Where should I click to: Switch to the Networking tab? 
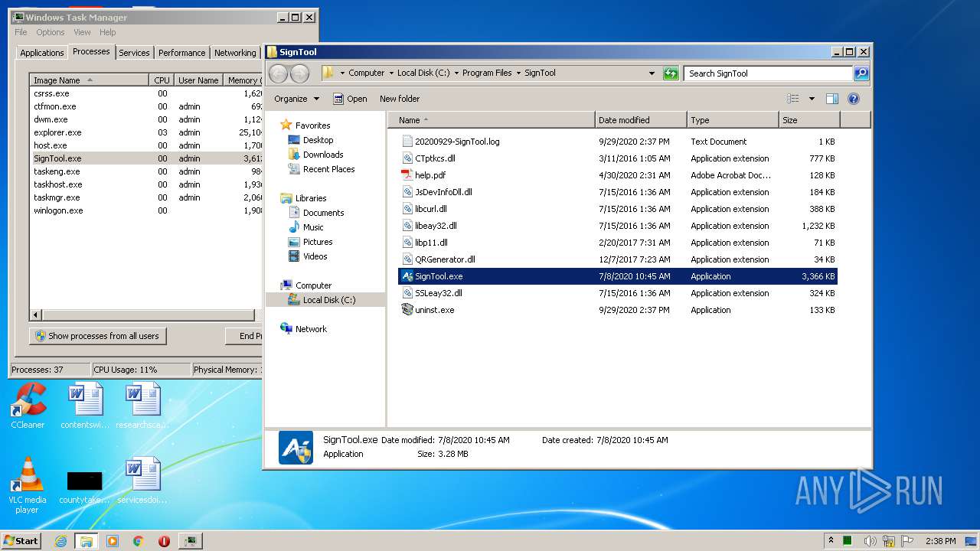[235, 53]
